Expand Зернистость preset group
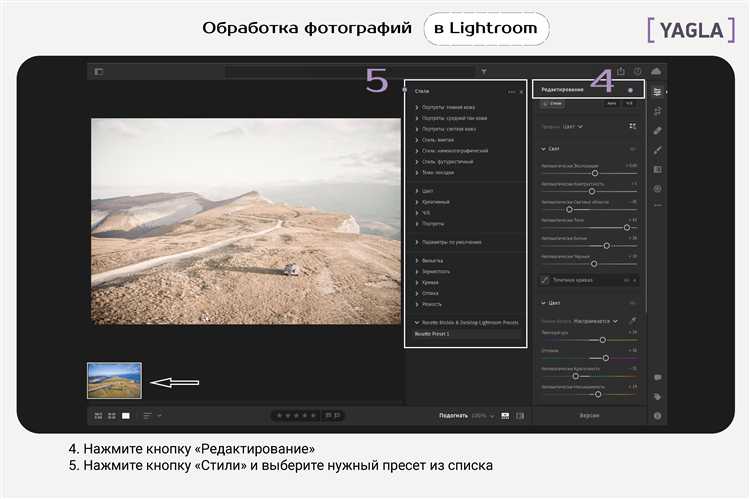This screenshot has height=499, width=750. coord(432,272)
